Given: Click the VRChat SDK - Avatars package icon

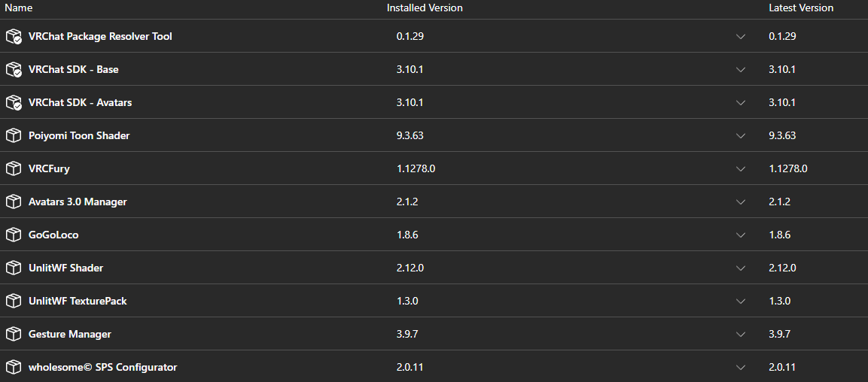Looking at the screenshot, I should coord(14,103).
